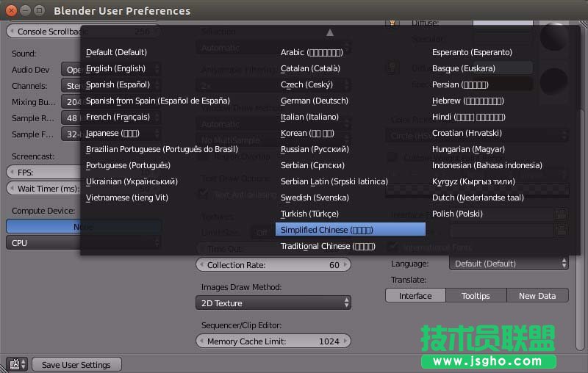Pick Italian (Italiano) from the list

click(309, 117)
